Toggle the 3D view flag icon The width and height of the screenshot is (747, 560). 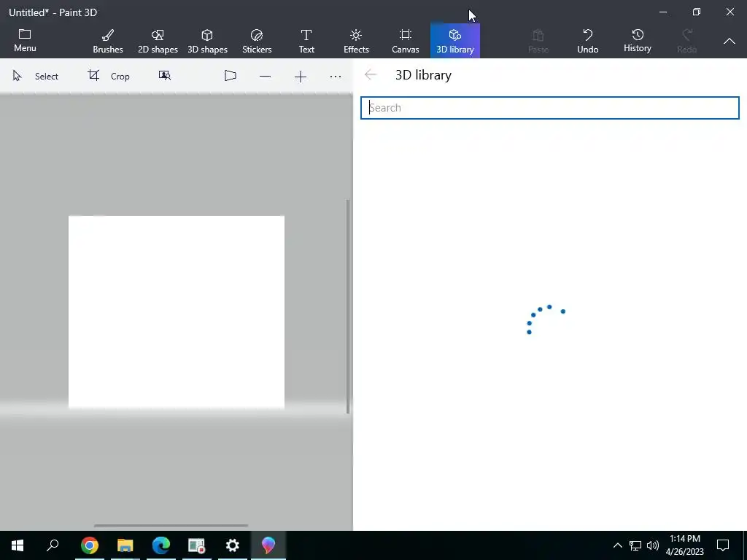(230, 76)
